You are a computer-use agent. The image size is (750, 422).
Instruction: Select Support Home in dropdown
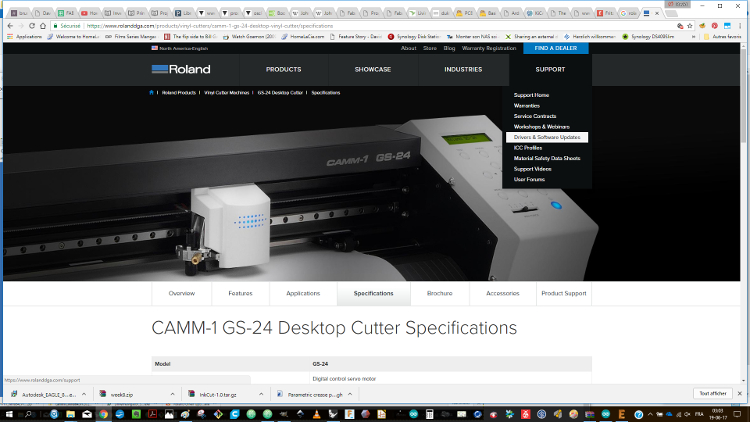[x=531, y=95]
